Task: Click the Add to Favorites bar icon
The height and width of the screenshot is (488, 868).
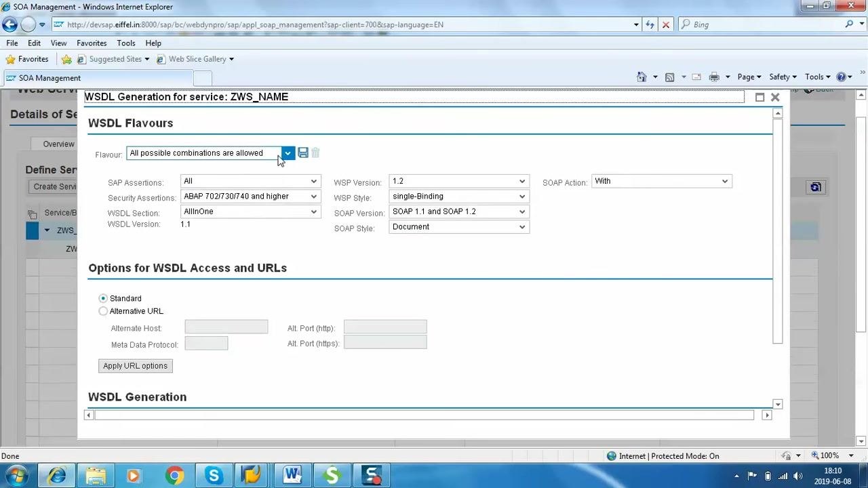Action: click(66, 59)
